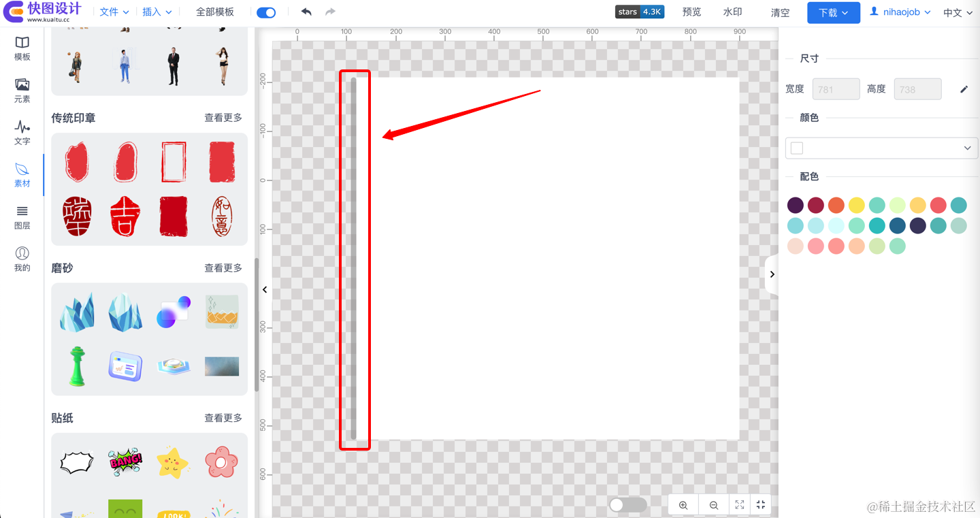Image resolution: width=980 pixels, height=518 pixels.
Task: Insert the red 吉 seal stamp
Action: (x=125, y=216)
